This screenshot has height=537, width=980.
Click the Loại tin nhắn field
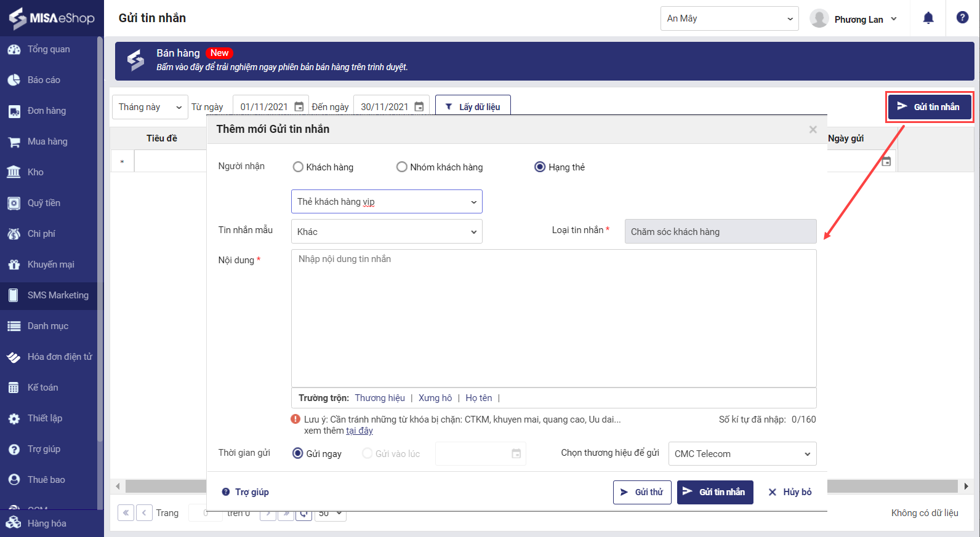[721, 231]
